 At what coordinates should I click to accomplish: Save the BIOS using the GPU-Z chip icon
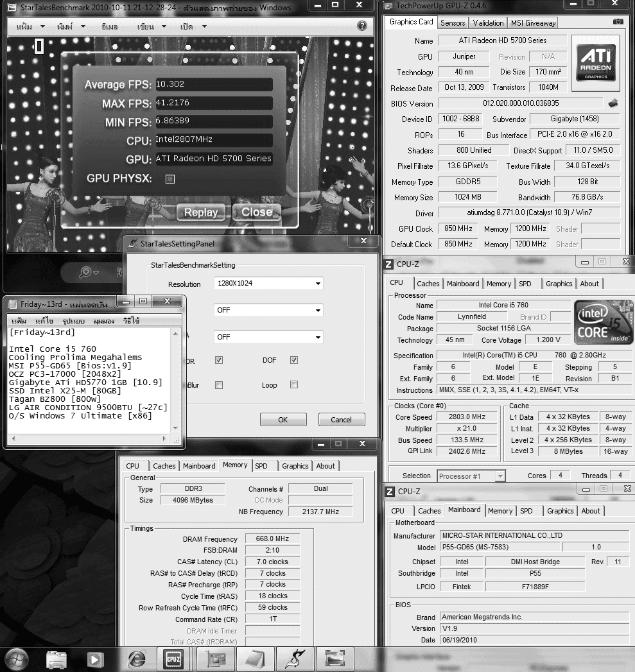coord(613,103)
